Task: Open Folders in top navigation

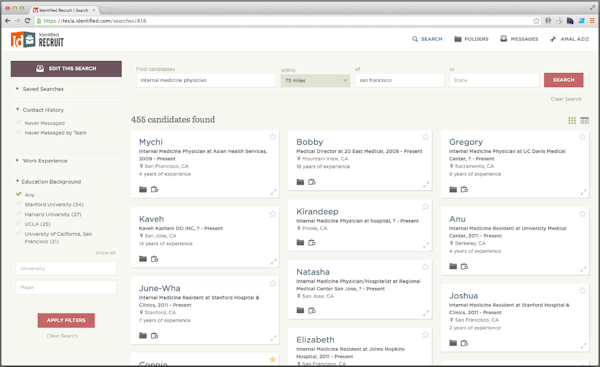Action: click(471, 39)
